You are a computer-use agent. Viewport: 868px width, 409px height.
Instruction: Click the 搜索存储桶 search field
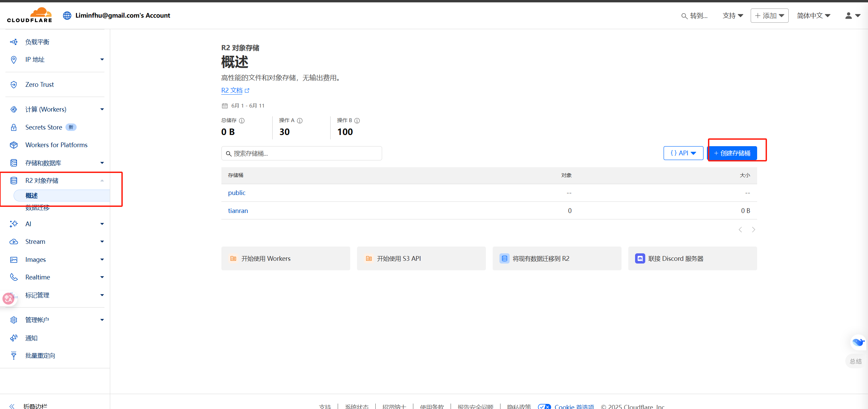pos(302,154)
